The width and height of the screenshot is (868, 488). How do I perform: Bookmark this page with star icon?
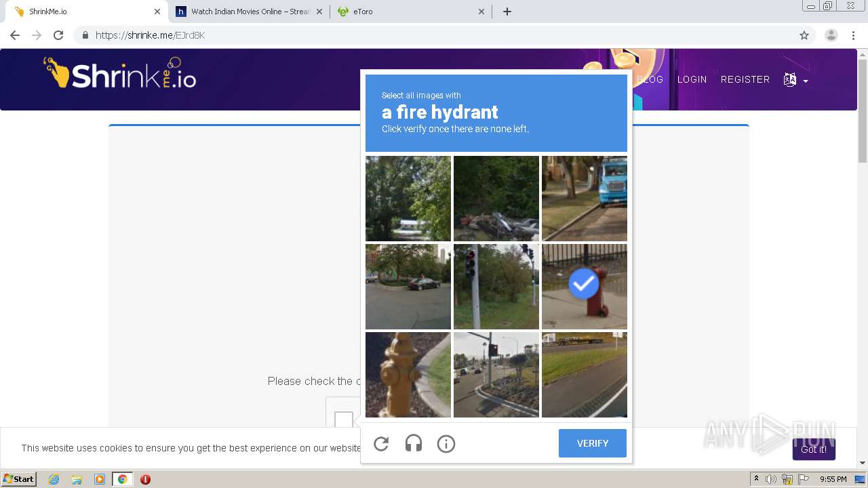pyautogui.click(x=804, y=35)
